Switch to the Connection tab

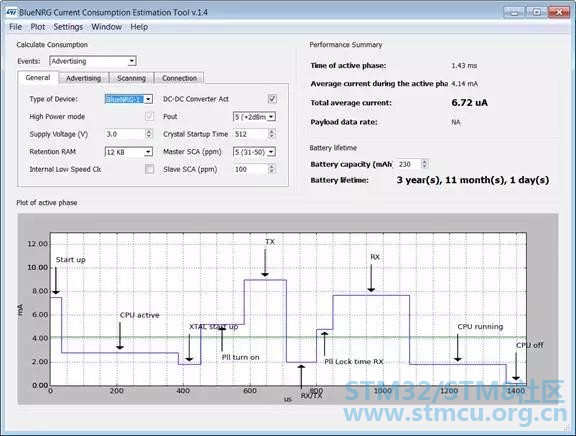(x=179, y=78)
